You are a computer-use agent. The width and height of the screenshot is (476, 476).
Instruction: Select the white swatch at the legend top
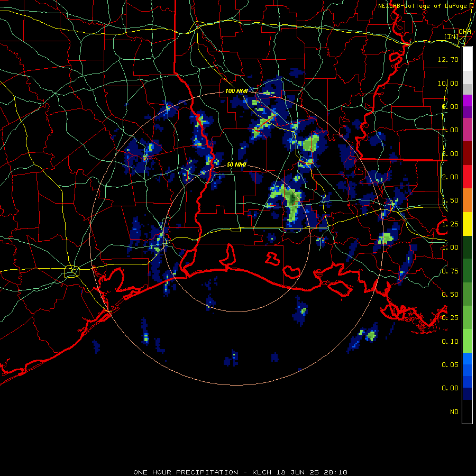point(467,59)
